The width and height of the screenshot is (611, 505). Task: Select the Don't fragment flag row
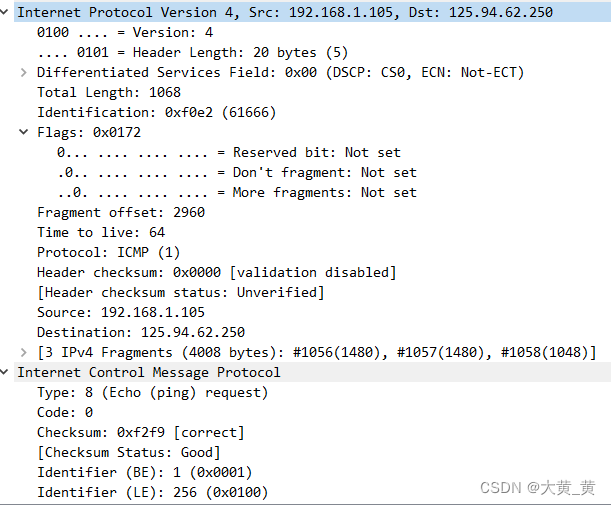pyautogui.click(x=236, y=172)
